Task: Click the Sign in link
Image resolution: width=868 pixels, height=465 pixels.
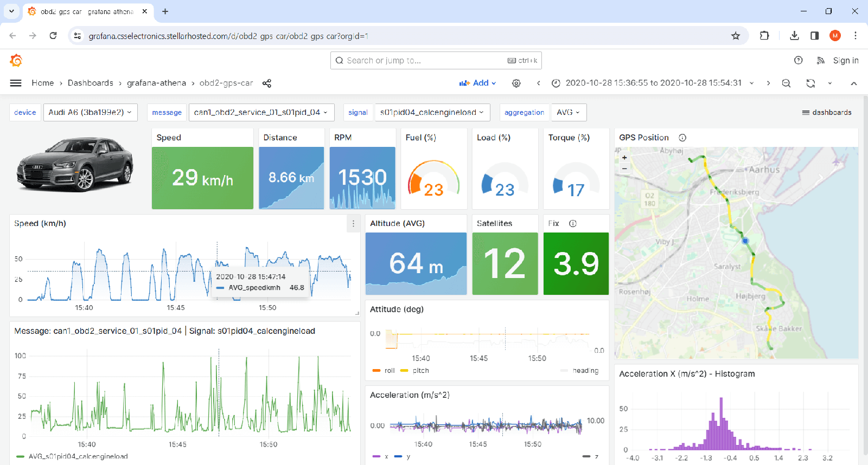Action: point(846,60)
